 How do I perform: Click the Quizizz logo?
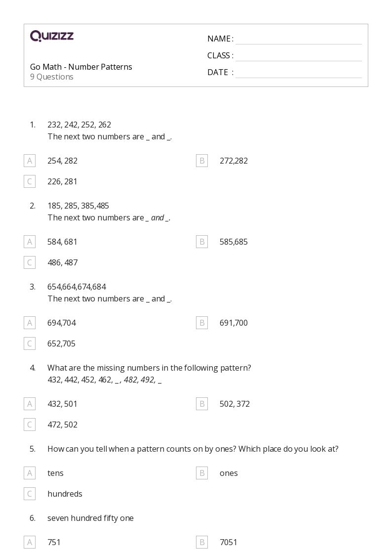[52, 36]
